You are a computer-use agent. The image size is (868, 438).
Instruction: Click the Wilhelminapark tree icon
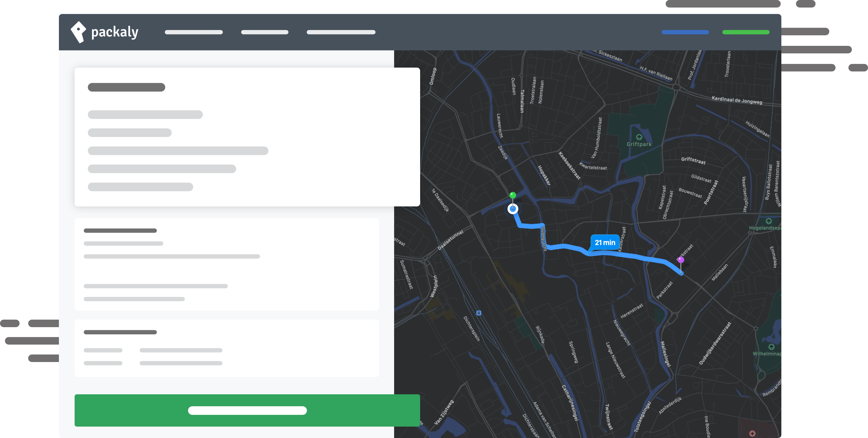[x=771, y=347]
